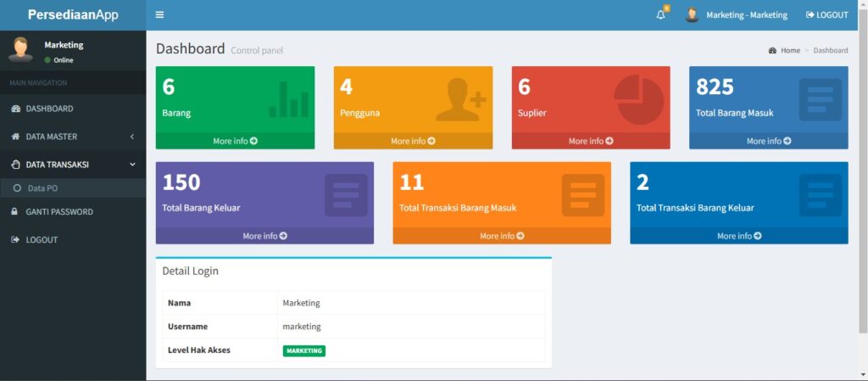The image size is (868, 381).
Task: Open More info on the Pengguna card
Action: pyautogui.click(x=413, y=141)
